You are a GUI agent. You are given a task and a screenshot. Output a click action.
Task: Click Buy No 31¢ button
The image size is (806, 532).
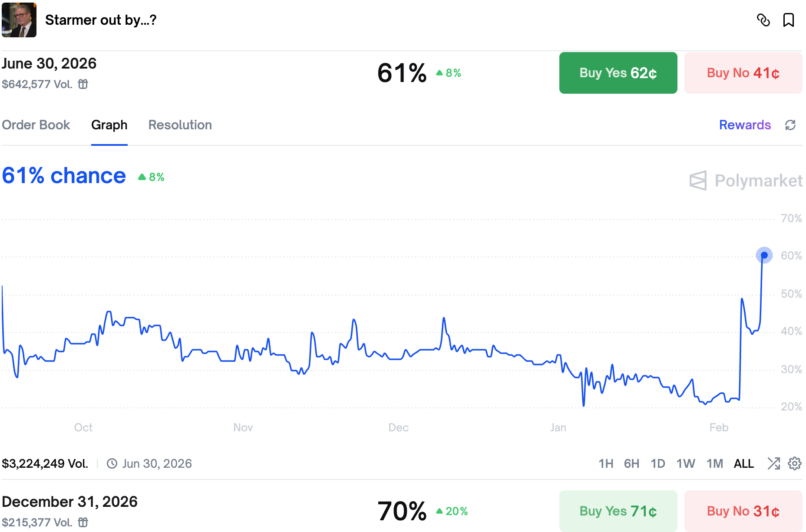click(743, 511)
